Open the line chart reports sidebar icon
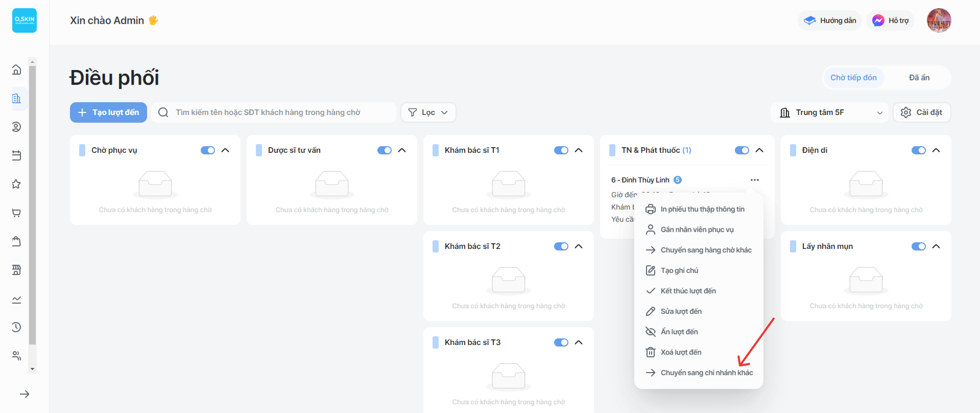Viewport: 980px width, 413px height. click(x=16, y=299)
